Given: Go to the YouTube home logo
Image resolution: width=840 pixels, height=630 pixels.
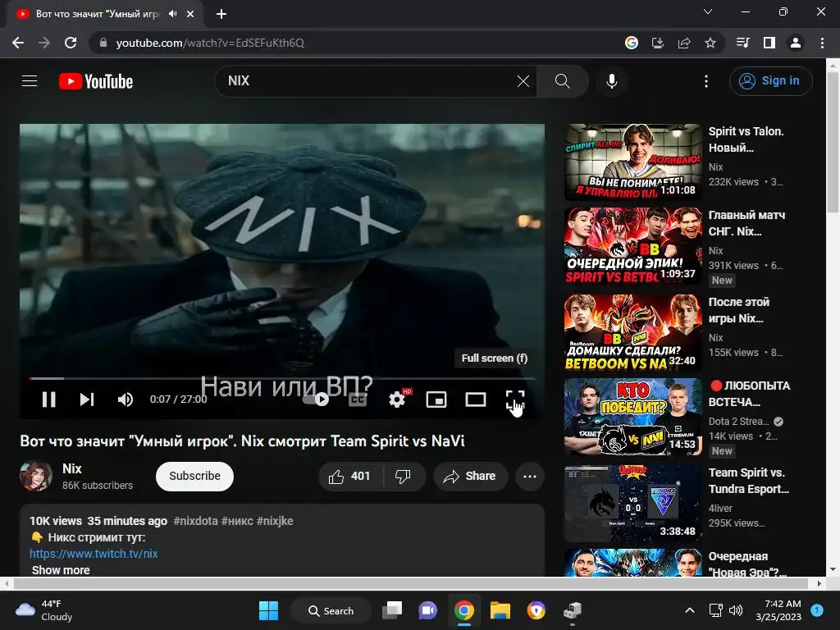Looking at the screenshot, I should tap(96, 81).
